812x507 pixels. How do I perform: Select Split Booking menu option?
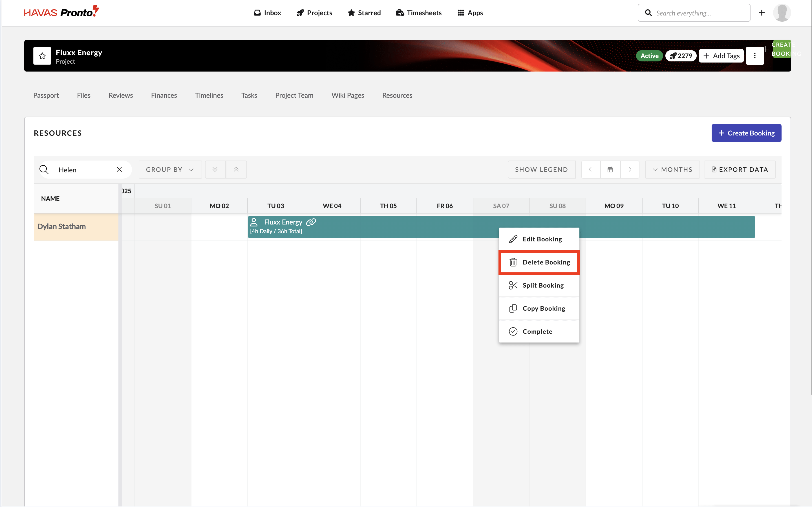click(x=539, y=285)
